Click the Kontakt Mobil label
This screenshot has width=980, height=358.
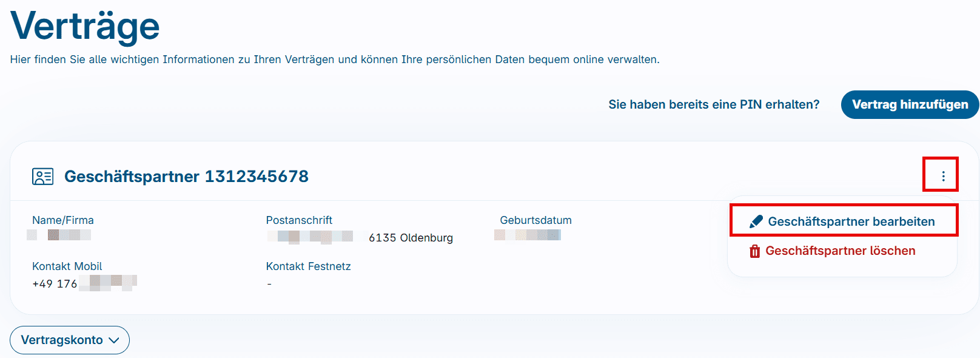pos(67,266)
